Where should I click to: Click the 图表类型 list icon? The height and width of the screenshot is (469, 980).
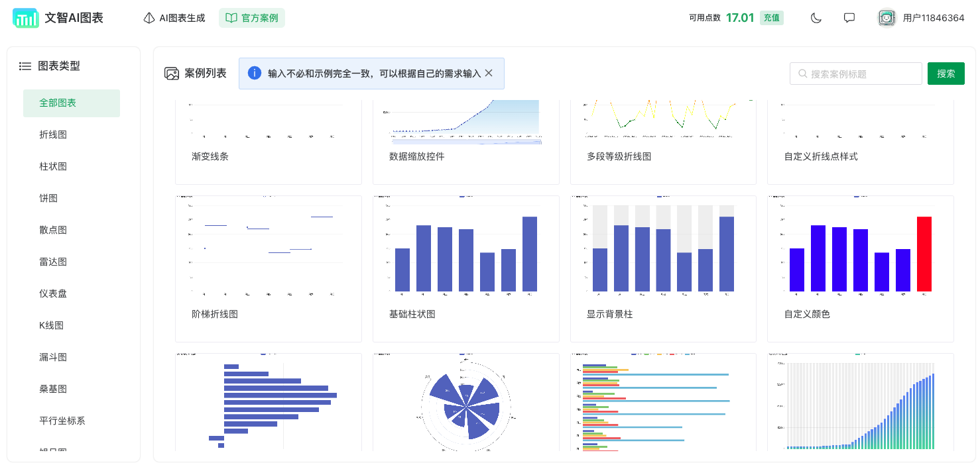click(x=25, y=66)
